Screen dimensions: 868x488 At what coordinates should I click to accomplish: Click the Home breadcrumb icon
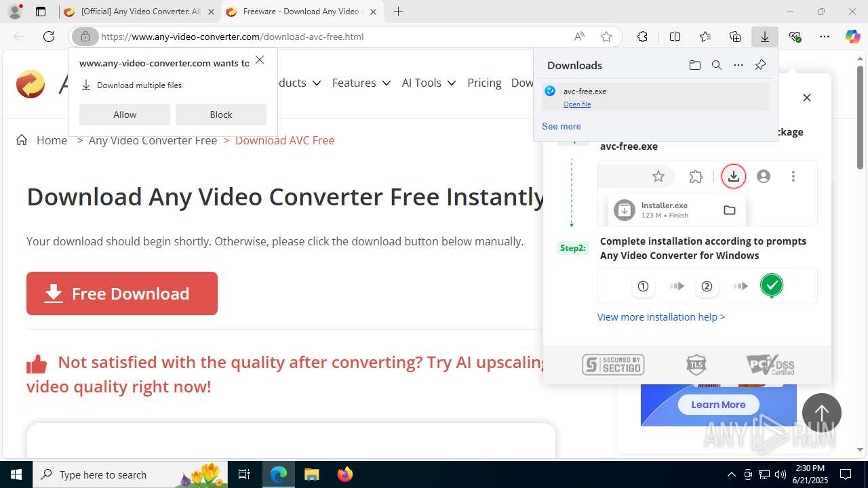coord(22,140)
